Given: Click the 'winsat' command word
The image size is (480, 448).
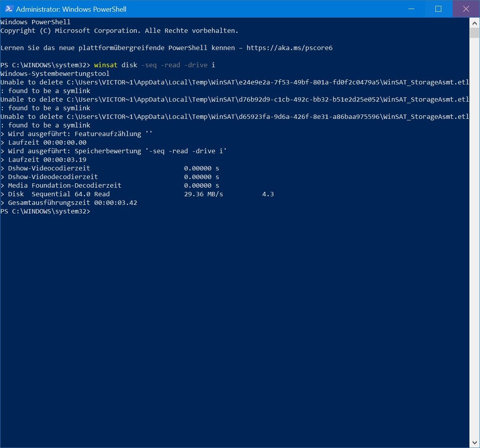Looking at the screenshot, I should (x=106, y=65).
